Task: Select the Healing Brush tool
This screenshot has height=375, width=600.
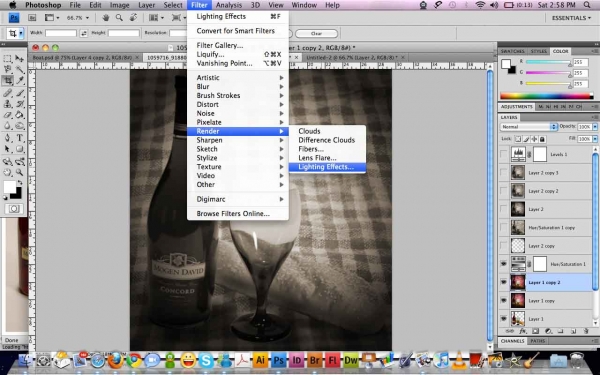Action: coord(7,93)
